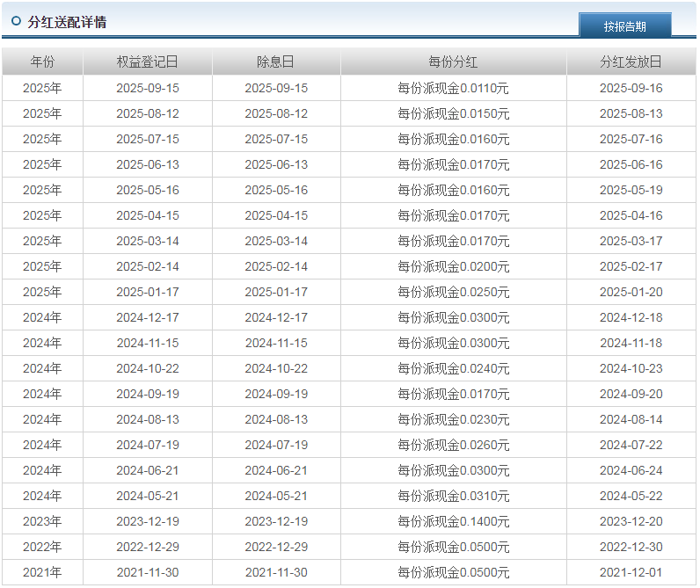The image size is (700, 588).
Task: Select dividend text 每份派现金0.0240元
Action: pos(453,368)
